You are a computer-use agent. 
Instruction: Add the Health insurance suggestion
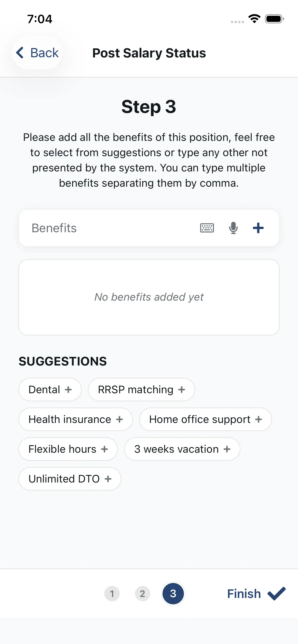pyautogui.click(x=75, y=419)
